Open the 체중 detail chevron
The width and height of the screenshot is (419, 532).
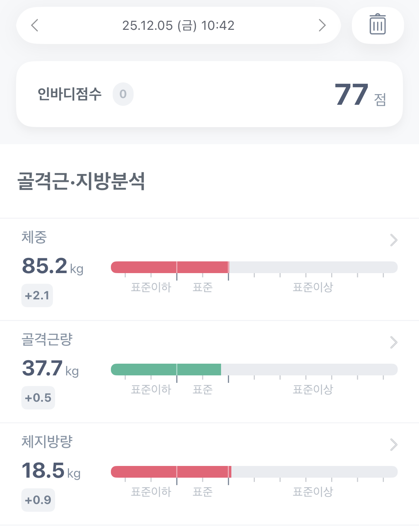393,240
